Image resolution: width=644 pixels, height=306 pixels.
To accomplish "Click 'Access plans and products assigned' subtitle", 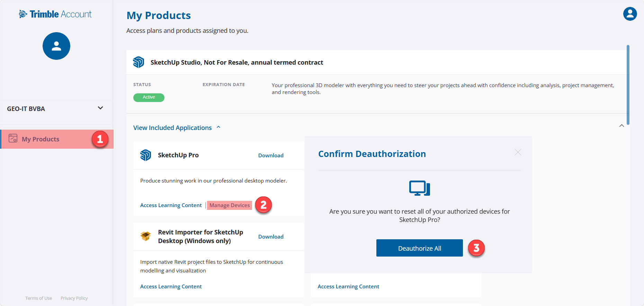I will click(x=187, y=31).
